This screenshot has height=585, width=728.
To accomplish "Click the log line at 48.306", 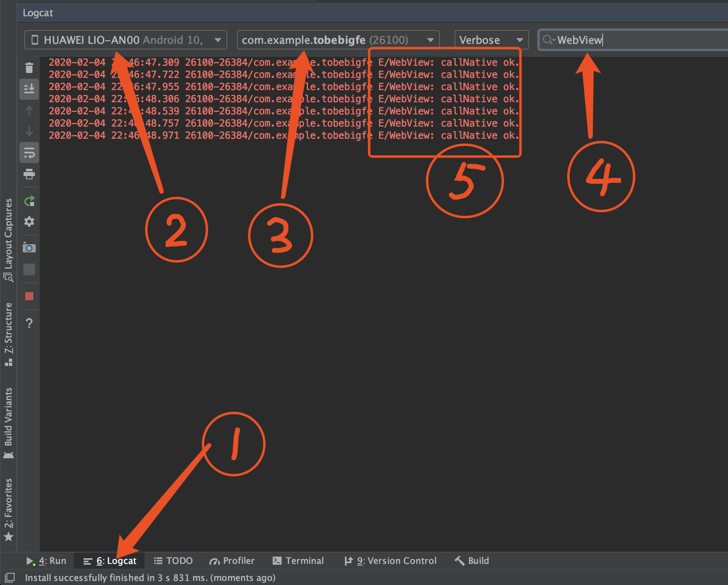I will (284, 99).
